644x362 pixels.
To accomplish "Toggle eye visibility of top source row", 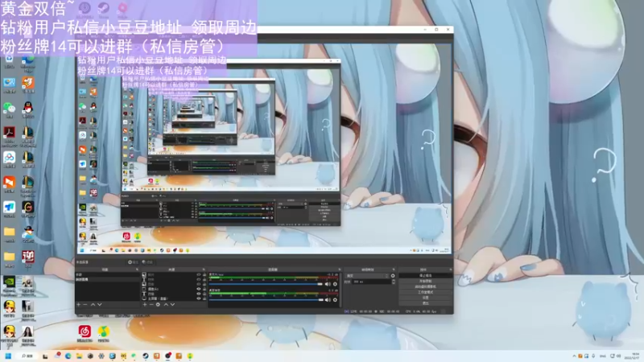I will click(x=199, y=274).
